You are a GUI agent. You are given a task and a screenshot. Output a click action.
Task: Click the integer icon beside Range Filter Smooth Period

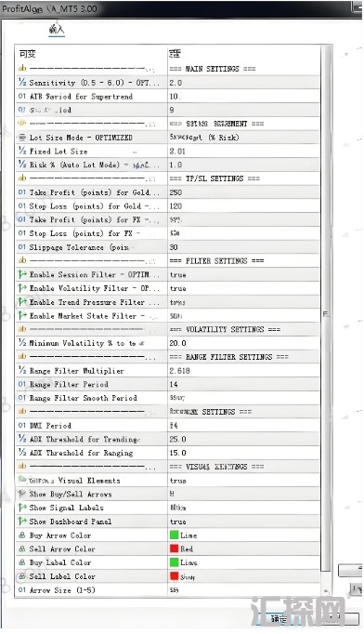22,398
